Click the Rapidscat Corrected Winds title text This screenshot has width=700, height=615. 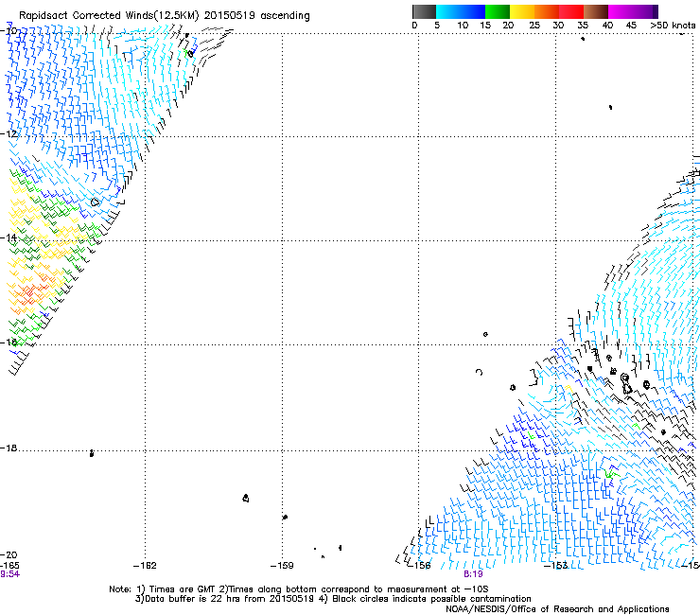165,15
